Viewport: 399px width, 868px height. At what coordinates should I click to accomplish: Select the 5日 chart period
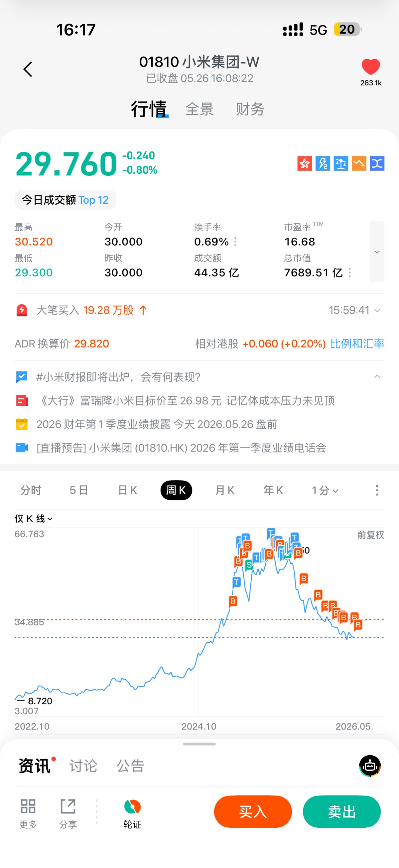(x=79, y=490)
